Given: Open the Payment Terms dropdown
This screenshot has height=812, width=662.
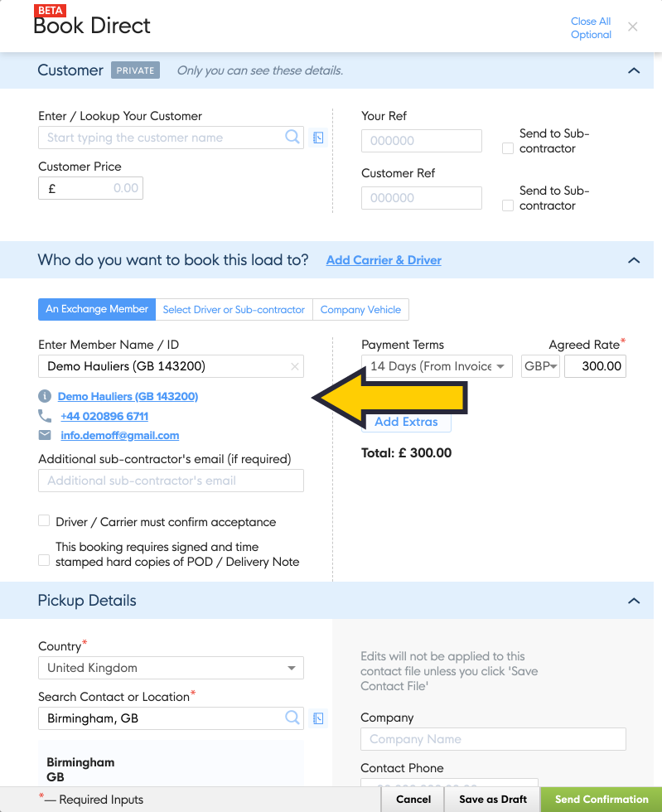Looking at the screenshot, I should pyautogui.click(x=437, y=366).
